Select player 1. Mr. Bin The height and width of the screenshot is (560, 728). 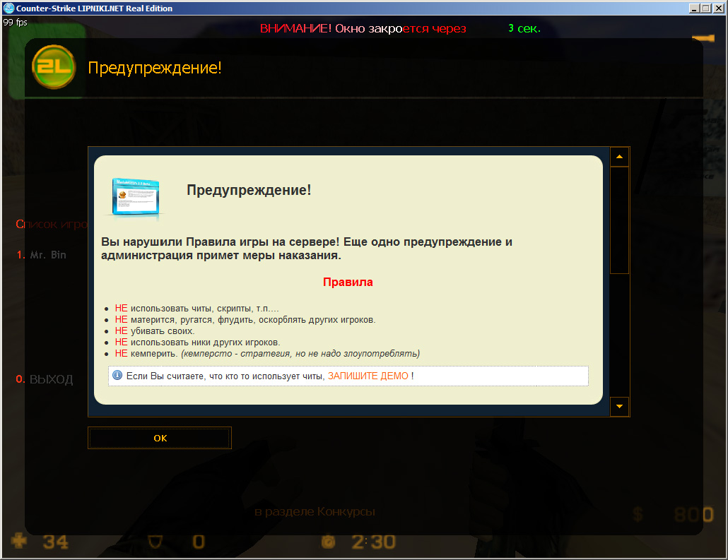pyautogui.click(x=41, y=255)
